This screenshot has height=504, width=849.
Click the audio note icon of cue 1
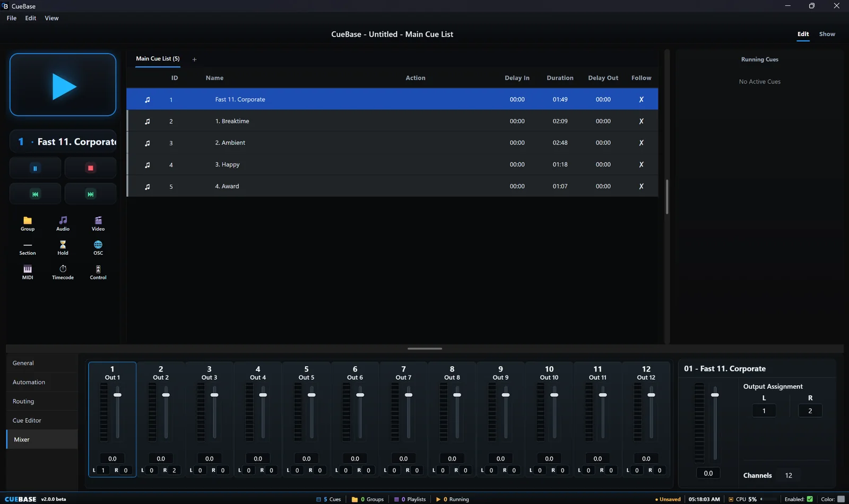pyautogui.click(x=148, y=100)
